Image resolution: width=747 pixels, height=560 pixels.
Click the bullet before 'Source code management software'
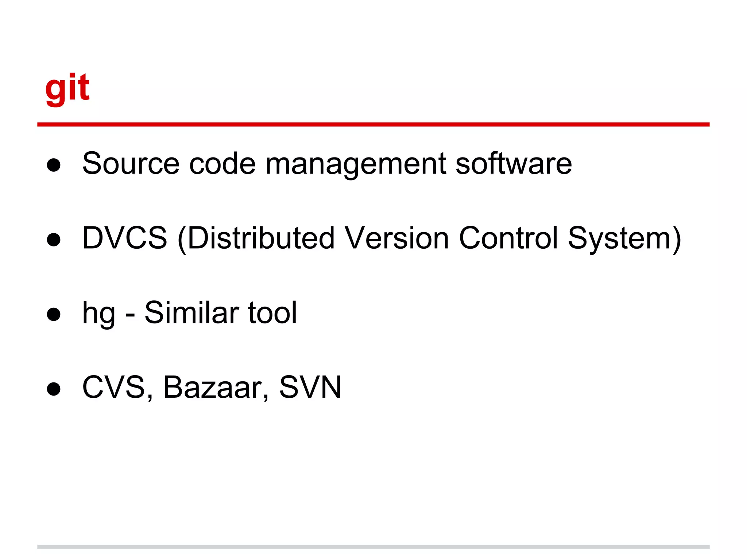point(54,165)
